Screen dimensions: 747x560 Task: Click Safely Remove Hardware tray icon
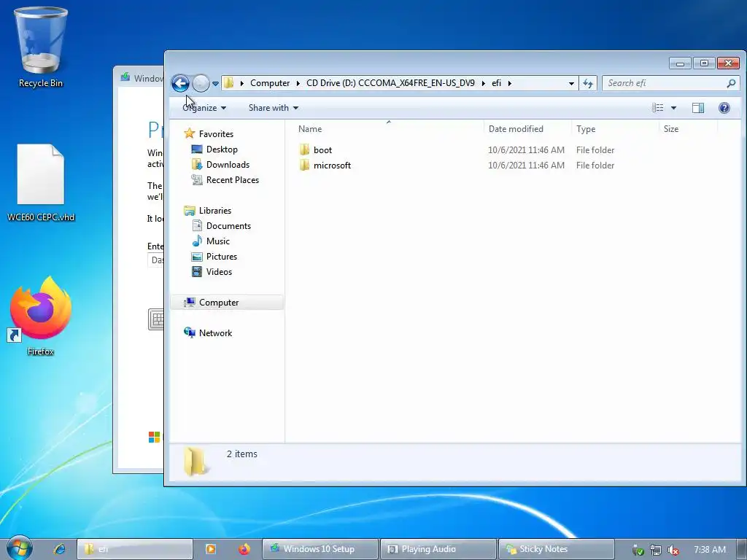pos(638,550)
